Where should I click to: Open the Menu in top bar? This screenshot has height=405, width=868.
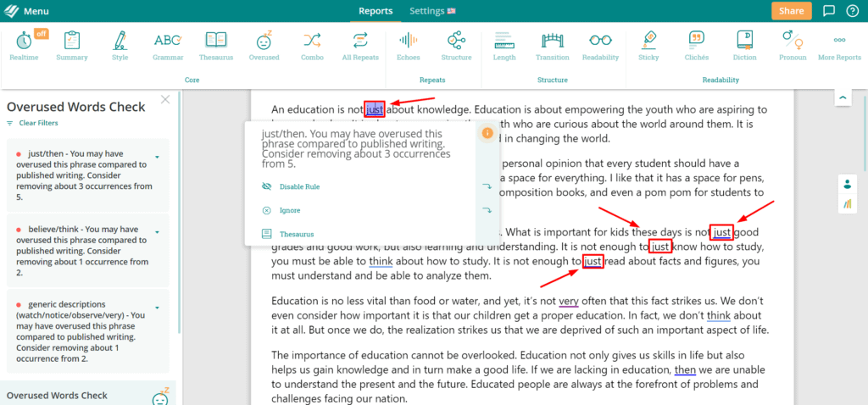[27, 11]
